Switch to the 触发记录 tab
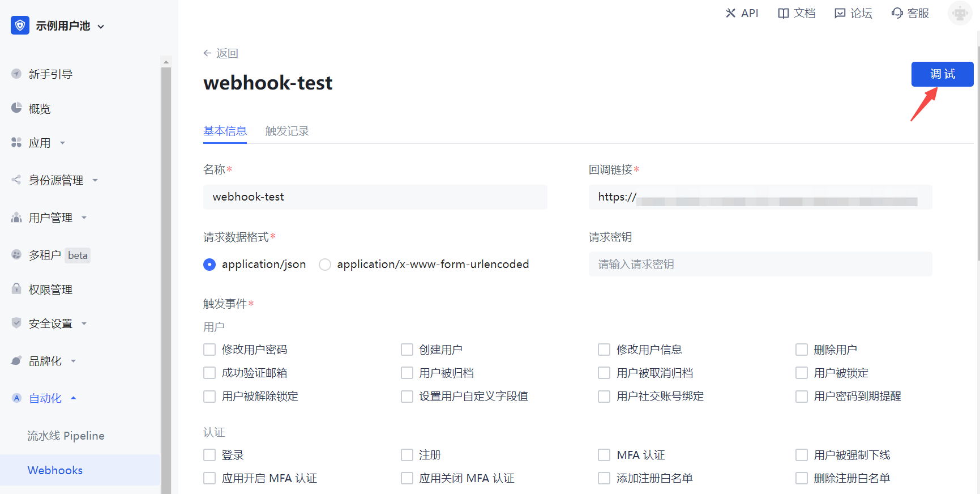Screen dimensions: 980x494 287,131
